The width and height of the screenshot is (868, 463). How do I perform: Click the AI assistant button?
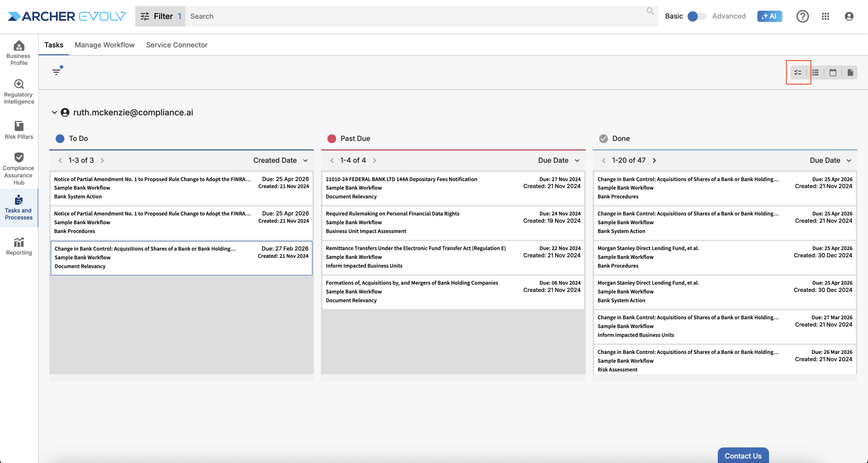(x=769, y=16)
